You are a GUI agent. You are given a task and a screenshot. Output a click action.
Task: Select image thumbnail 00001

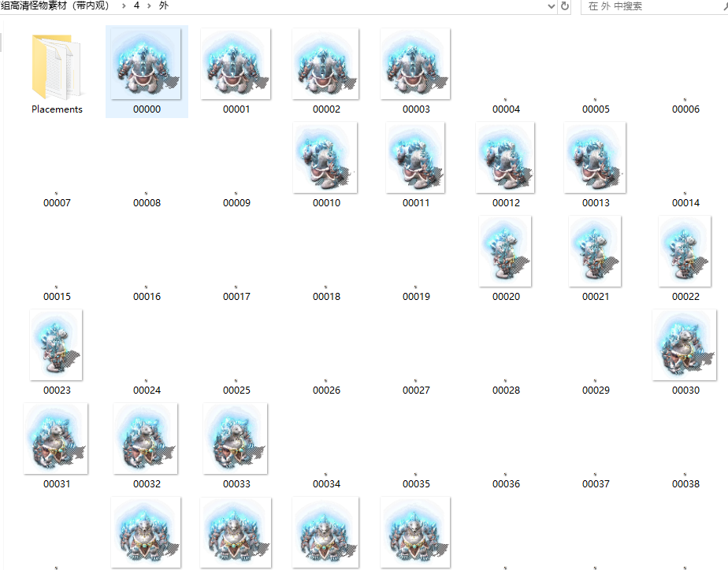click(x=236, y=64)
